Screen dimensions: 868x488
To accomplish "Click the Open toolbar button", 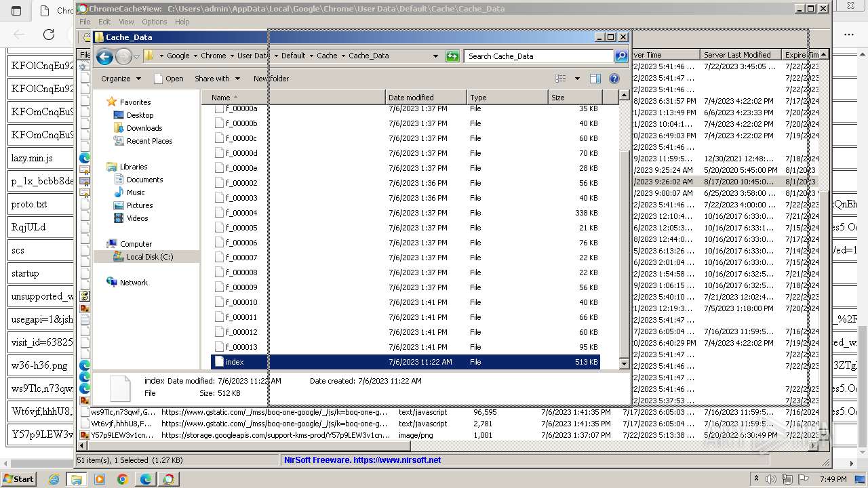I will pyautogui.click(x=168, y=79).
